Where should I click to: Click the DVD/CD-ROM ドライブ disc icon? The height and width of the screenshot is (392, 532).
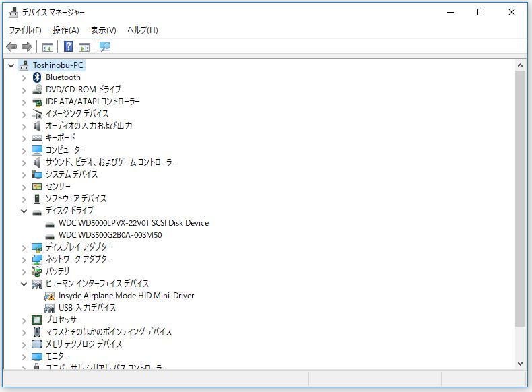coord(37,90)
